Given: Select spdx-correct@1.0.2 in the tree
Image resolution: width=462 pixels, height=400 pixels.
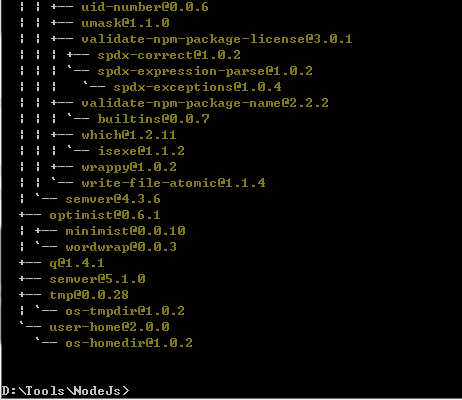Looking at the screenshot, I should (169, 55).
